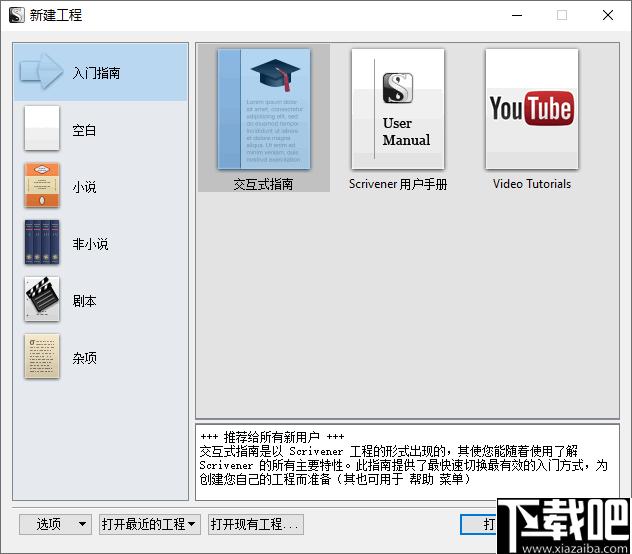Screen dimensions: 632x554
Task: Close the 新建工程 dialog
Action: pos(608,15)
